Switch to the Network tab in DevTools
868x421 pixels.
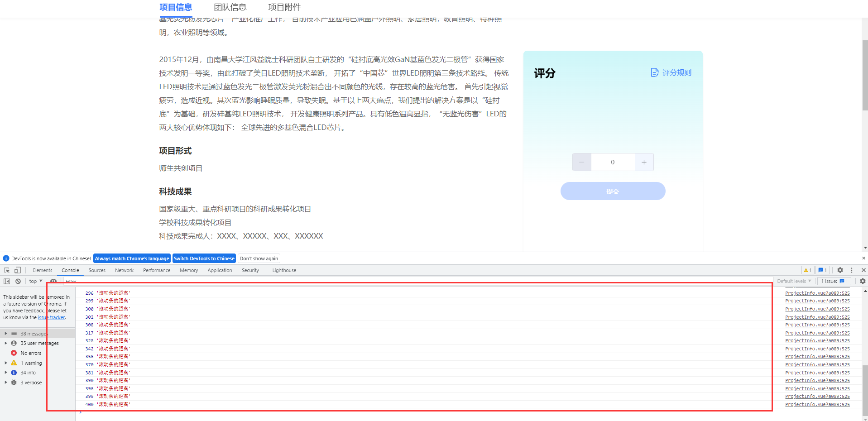124,270
